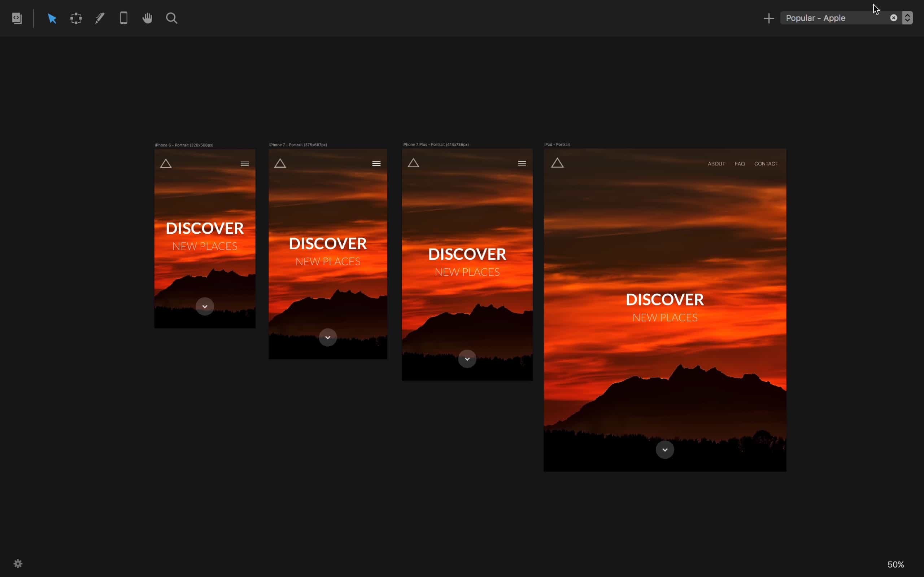Select the marquee selection tool
The height and width of the screenshot is (577, 924).
click(x=76, y=18)
